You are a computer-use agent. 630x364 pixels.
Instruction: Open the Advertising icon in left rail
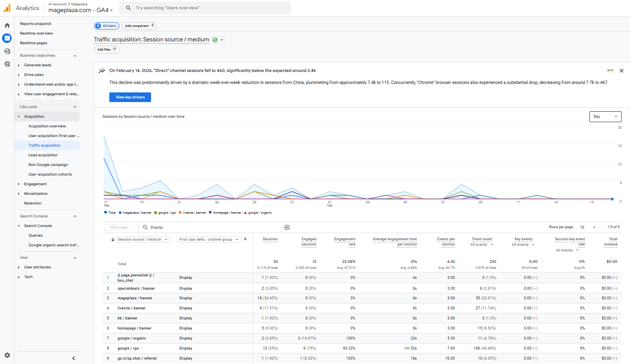click(7, 64)
